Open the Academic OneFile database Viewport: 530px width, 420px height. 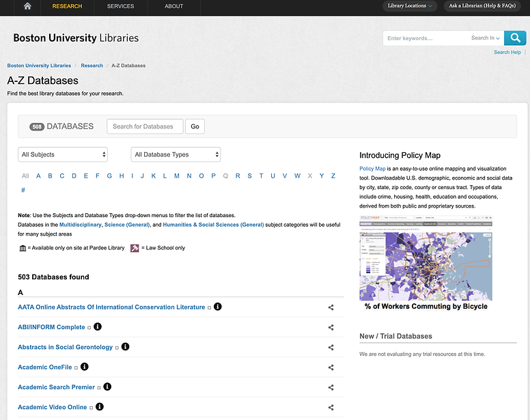(x=45, y=367)
